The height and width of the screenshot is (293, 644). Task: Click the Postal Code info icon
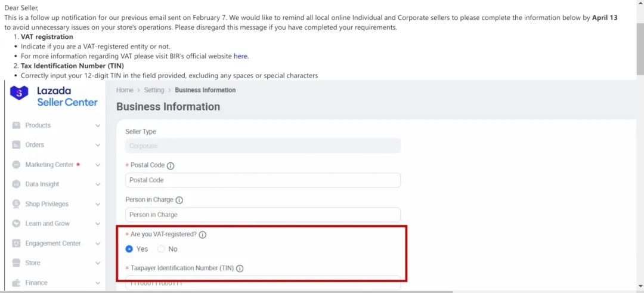pyautogui.click(x=171, y=166)
